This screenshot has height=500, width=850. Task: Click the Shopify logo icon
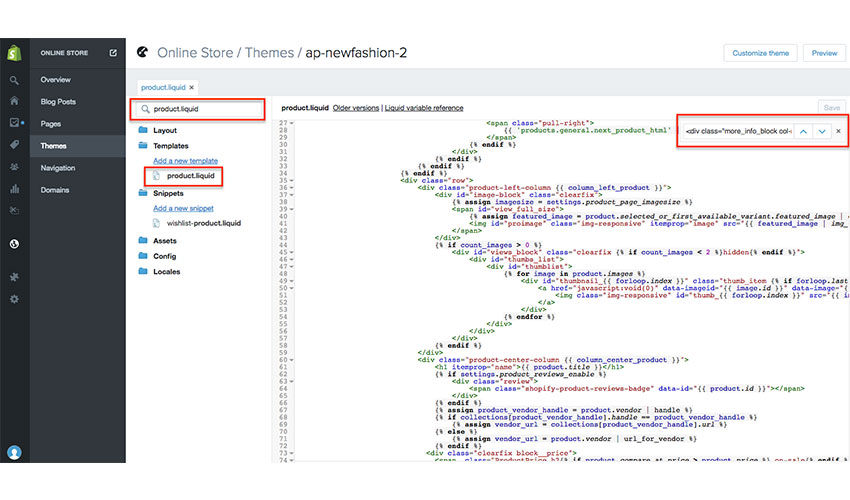coord(14,53)
